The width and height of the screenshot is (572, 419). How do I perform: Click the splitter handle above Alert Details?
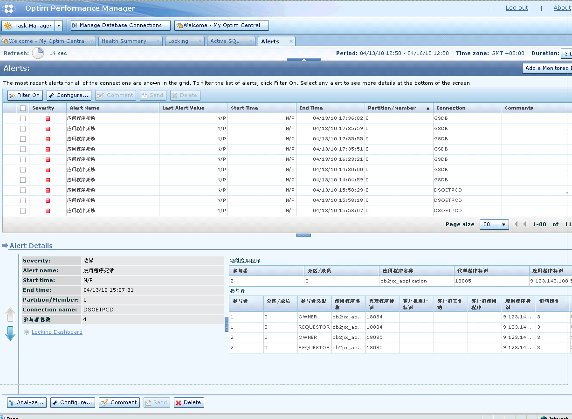[304, 235]
